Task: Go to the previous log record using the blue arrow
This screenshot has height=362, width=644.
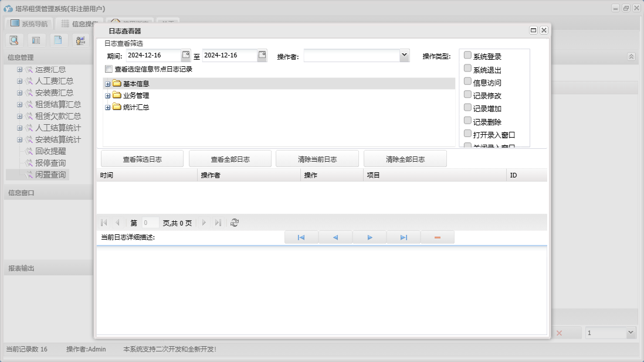Action: click(335, 237)
